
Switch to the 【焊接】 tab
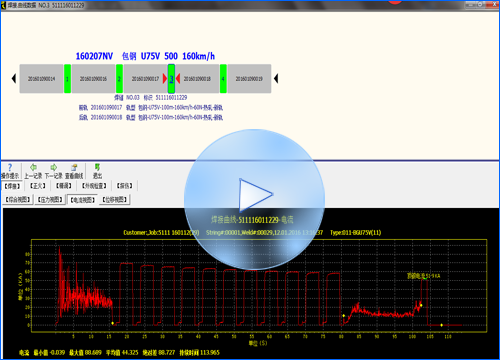tap(12, 186)
